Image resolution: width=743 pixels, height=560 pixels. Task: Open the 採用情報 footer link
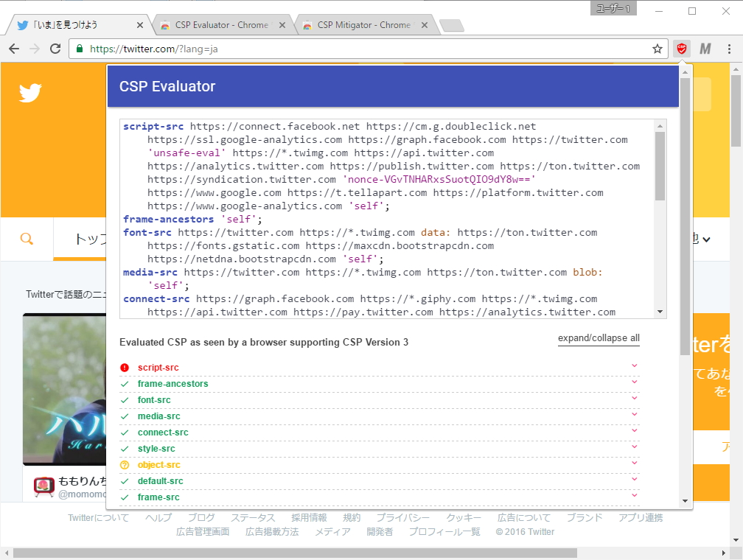309,518
